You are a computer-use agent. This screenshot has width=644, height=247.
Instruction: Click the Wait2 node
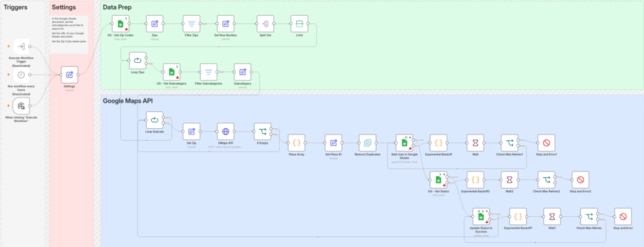pyautogui.click(x=509, y=180)
